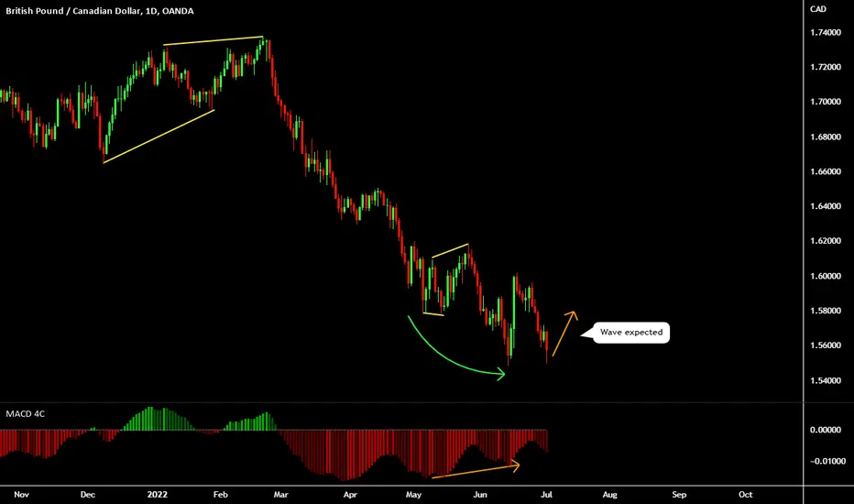Click the 1.70000 price axis label
Image resolution: width=854 pixels, height=504 pixels.
click(x=826, y=102)
